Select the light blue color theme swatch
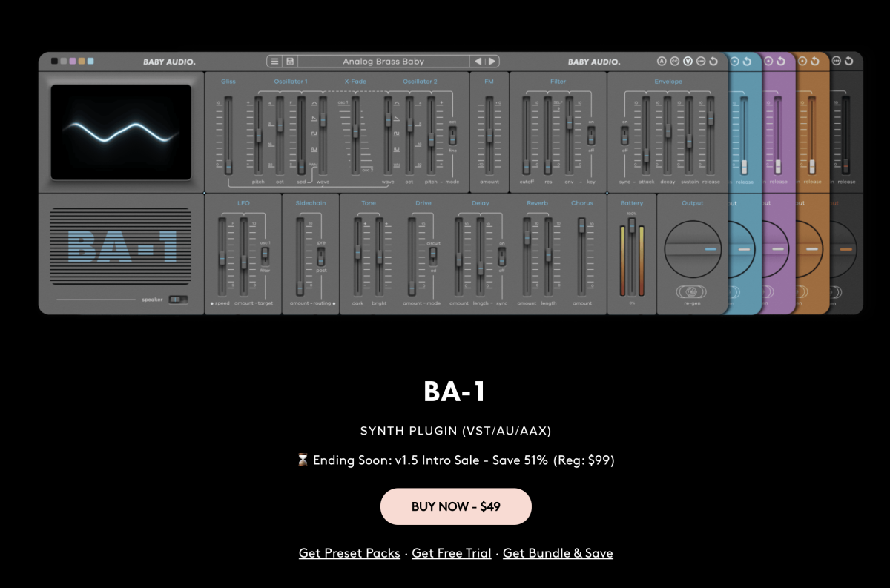Viewport: 890px width, 588px height. pyautogui.click(x=90, y=61)
